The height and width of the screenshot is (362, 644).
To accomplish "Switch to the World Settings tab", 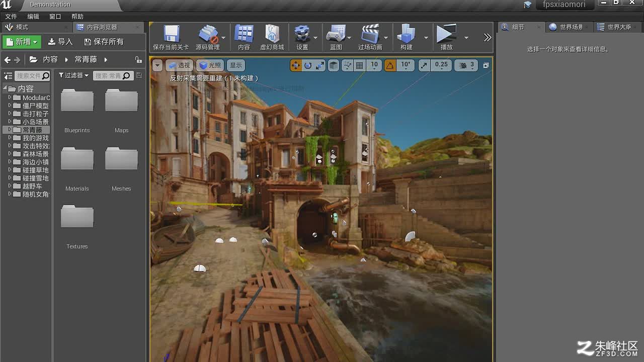I will coord(569,27).
